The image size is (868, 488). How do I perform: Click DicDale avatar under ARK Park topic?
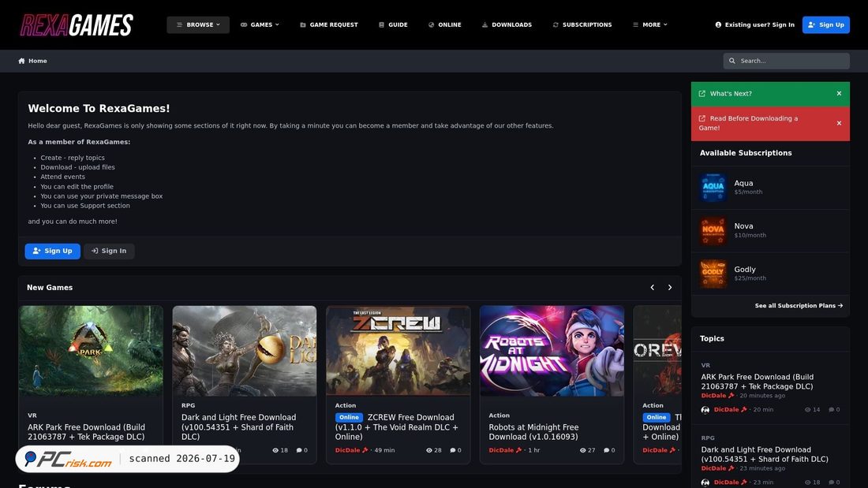[705, 410]
